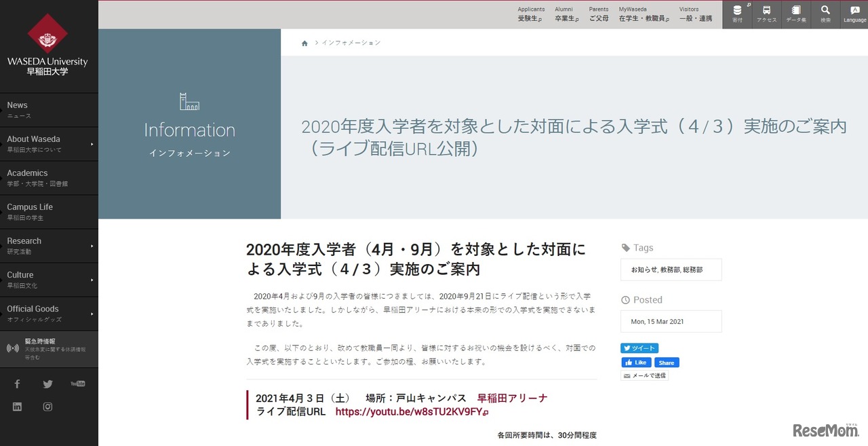Click the Tags label
Screen dimensions: 868x446
[x=643, y=248]
